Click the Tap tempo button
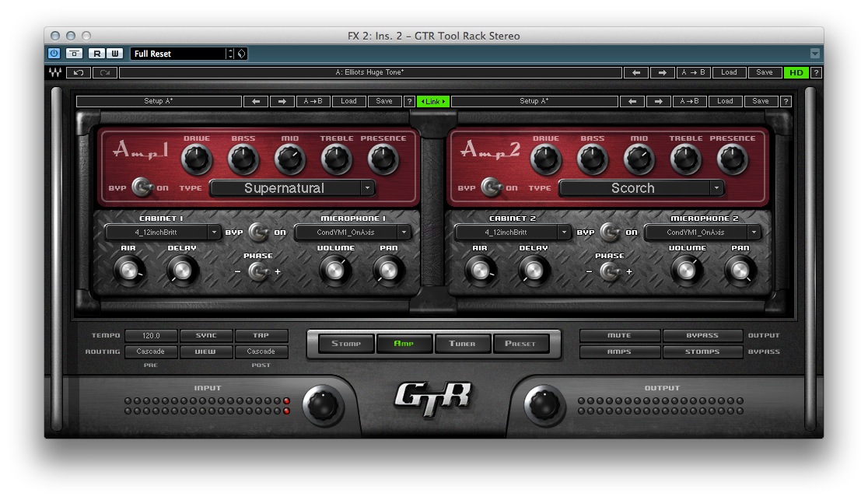The height and width of the screenshot is (500, 868). (x=261, y=336)
